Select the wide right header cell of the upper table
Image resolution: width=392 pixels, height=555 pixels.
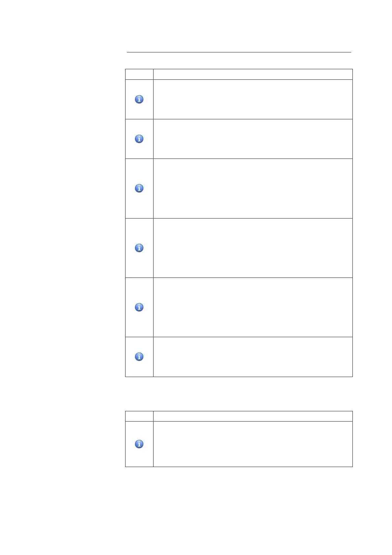[253, 74]
